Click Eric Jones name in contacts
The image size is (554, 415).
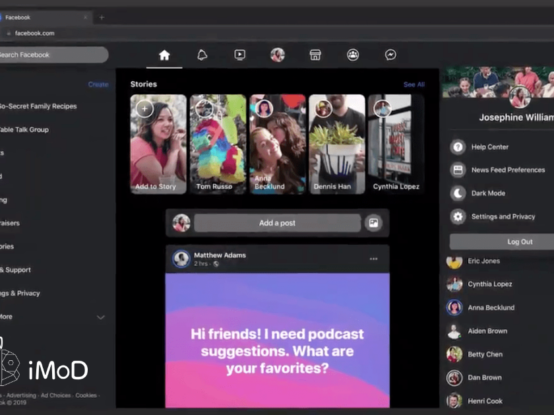[484, 261]
